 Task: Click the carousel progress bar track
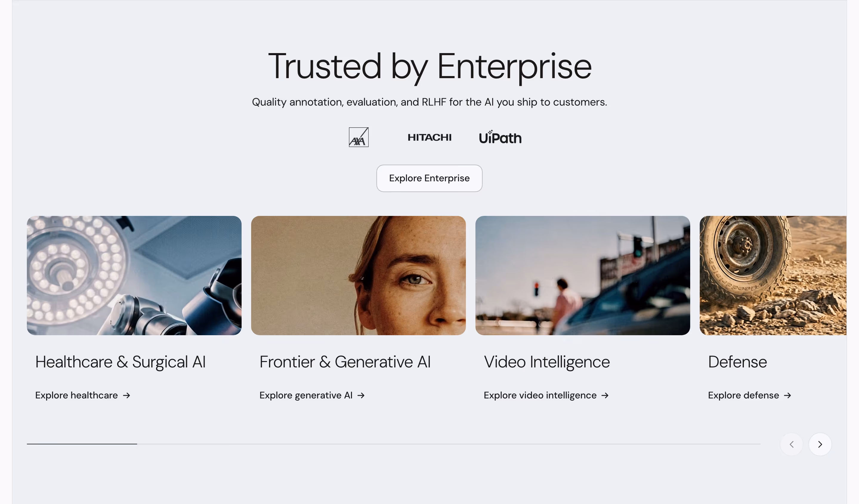pyautogui.click(x=394, y=444)
